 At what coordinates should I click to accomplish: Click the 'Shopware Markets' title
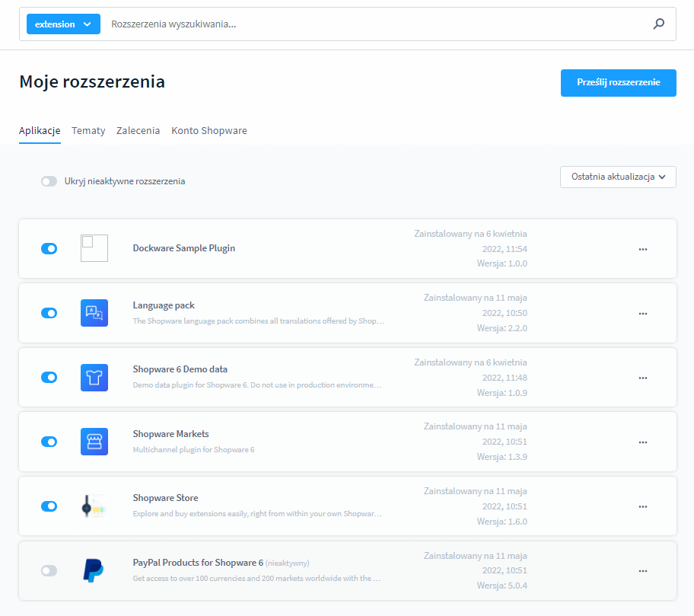coord(171,434)
